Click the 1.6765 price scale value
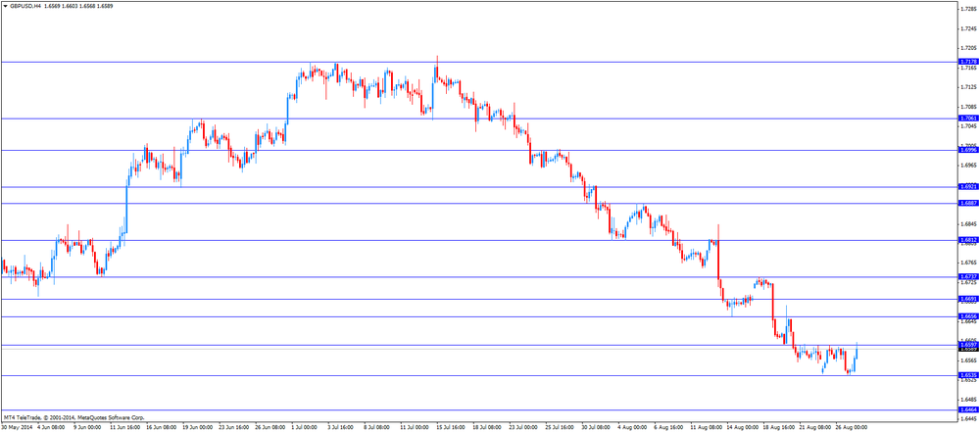The width and height of the screenshot is (980, 432). [969, 263]
